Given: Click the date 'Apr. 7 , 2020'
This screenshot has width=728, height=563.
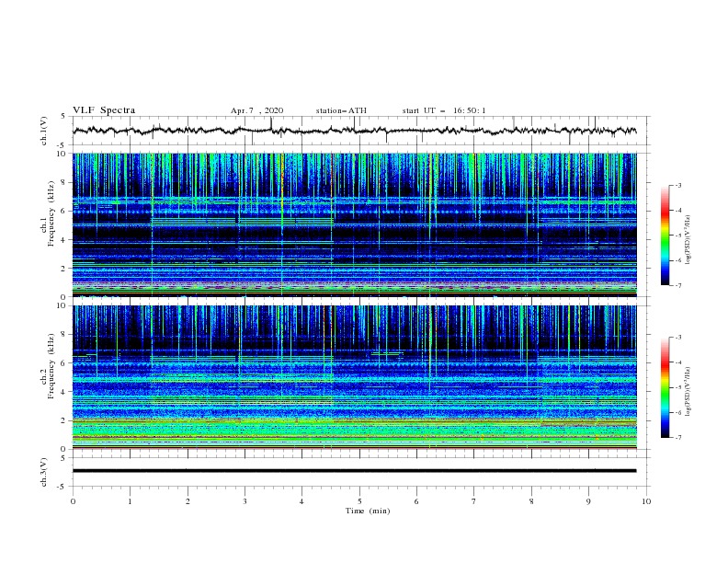Looking at the screenshot, I should coord(256,110).
